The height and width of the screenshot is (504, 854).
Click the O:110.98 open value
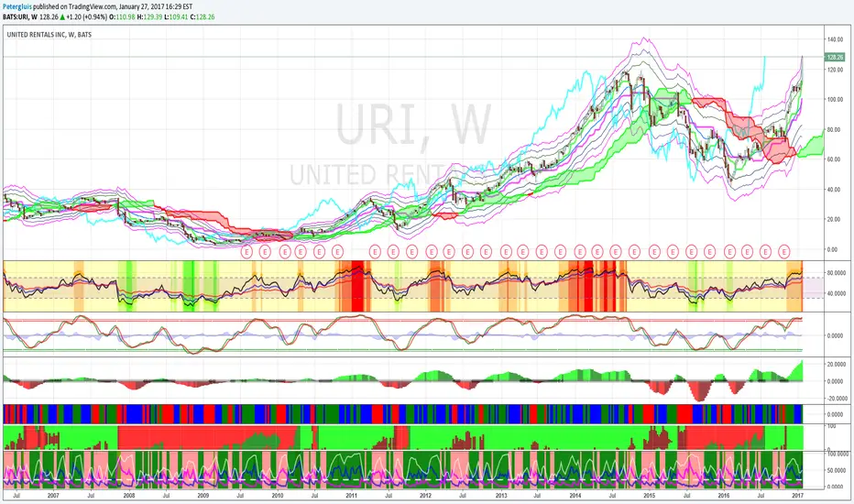122,16
